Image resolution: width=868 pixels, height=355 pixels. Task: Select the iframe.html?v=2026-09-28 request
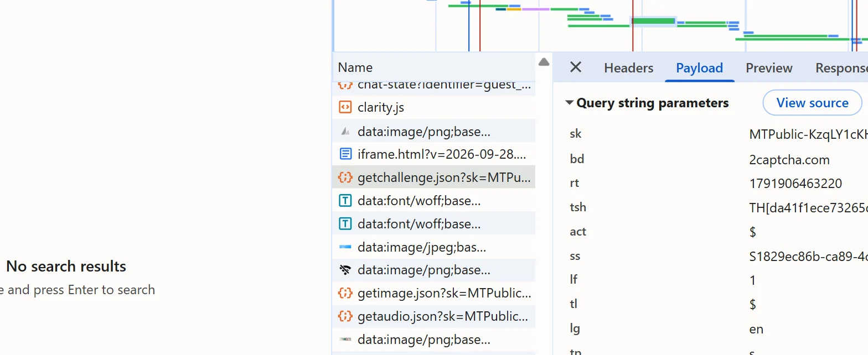click(433, 154)
